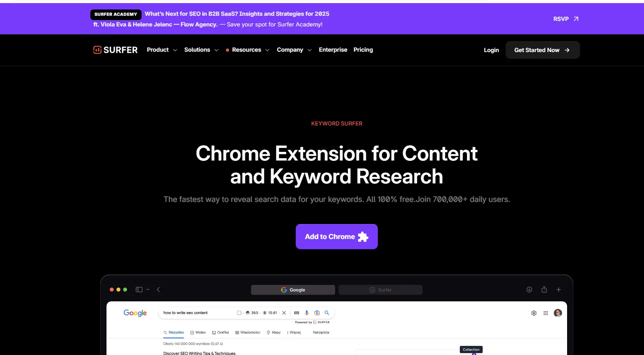Open the Google apps grid icon
This screenshot has width=644, height=355.
(546, 313)
